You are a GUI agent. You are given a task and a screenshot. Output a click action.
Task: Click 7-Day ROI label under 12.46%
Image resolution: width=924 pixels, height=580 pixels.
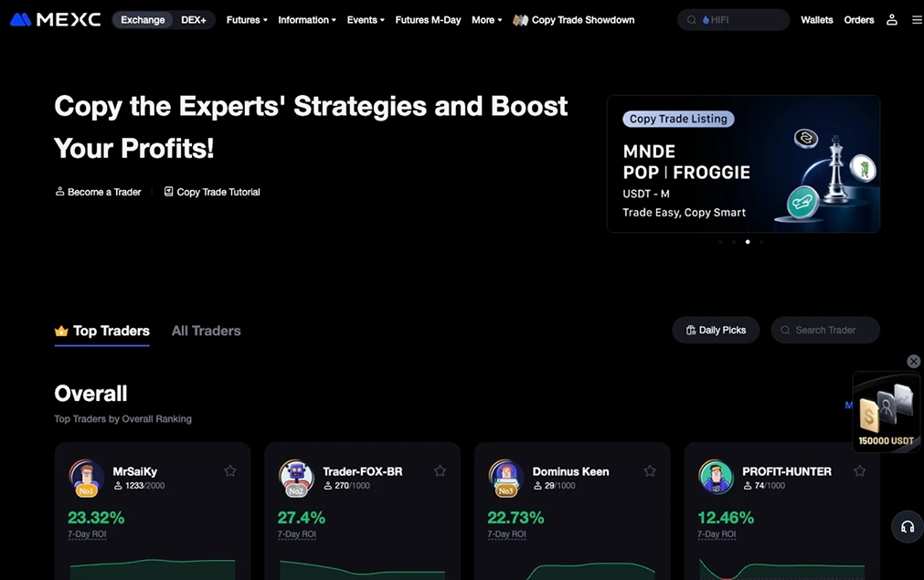tap(717, 534)
